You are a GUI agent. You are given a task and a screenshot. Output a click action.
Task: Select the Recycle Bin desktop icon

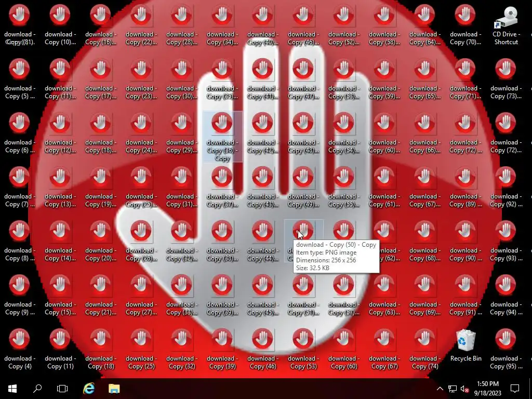pos(466,345)
